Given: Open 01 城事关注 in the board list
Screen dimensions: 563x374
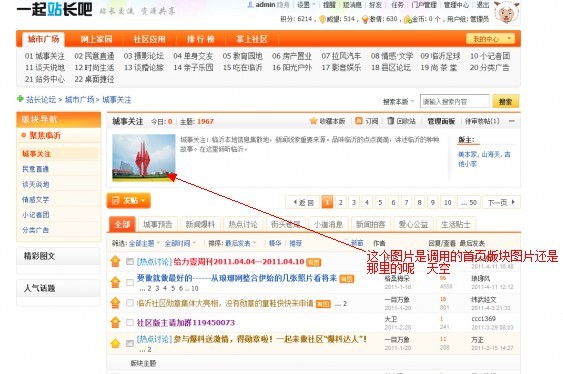Looking at the screenshot, I should click(x=45, y=56).
